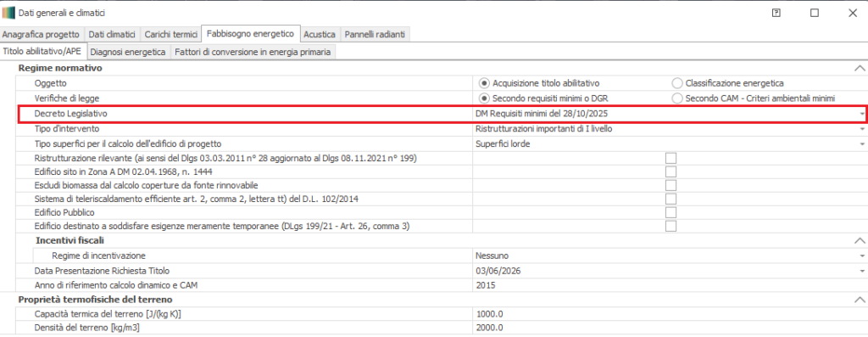The width and height of the screenshot is (868, 337).
Task: Check Edificio destinato a esigenze temporanee box
Action: click(x=671, y=226)
